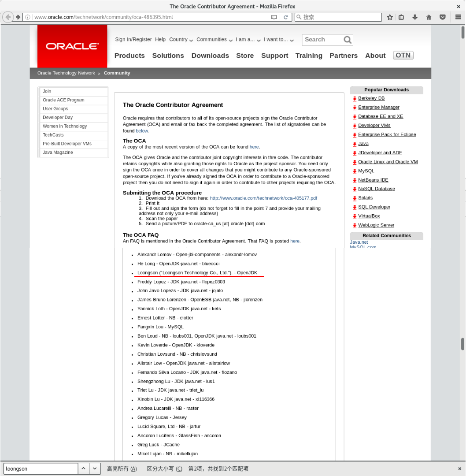This screenshot has width=466, height=476.
Task: Open the Store menu item
Action: pos(245,56)
